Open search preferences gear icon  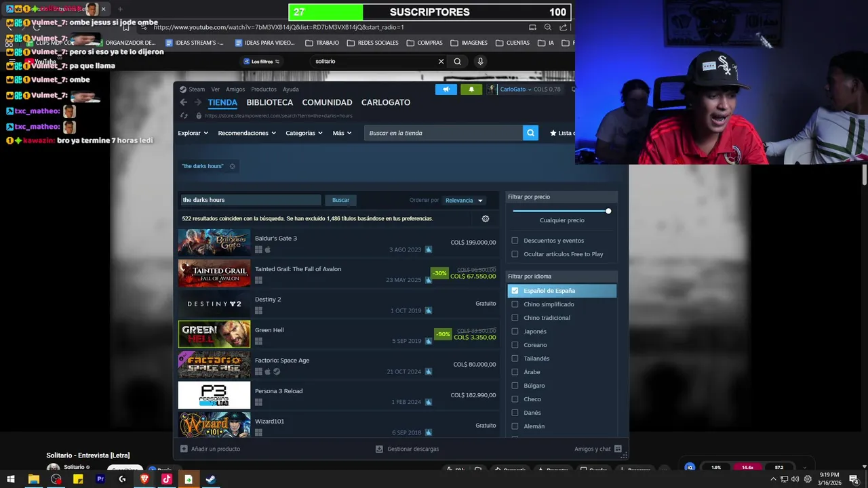[485, 219]
